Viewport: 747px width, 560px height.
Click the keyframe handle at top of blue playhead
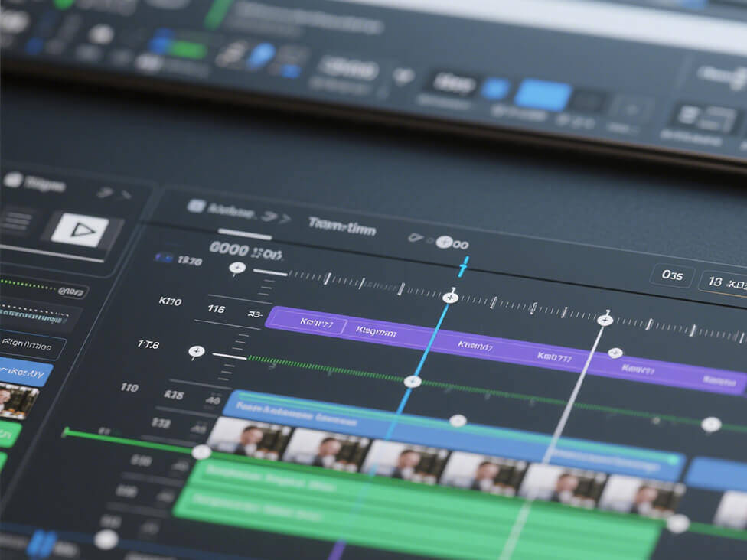(451, 297)
